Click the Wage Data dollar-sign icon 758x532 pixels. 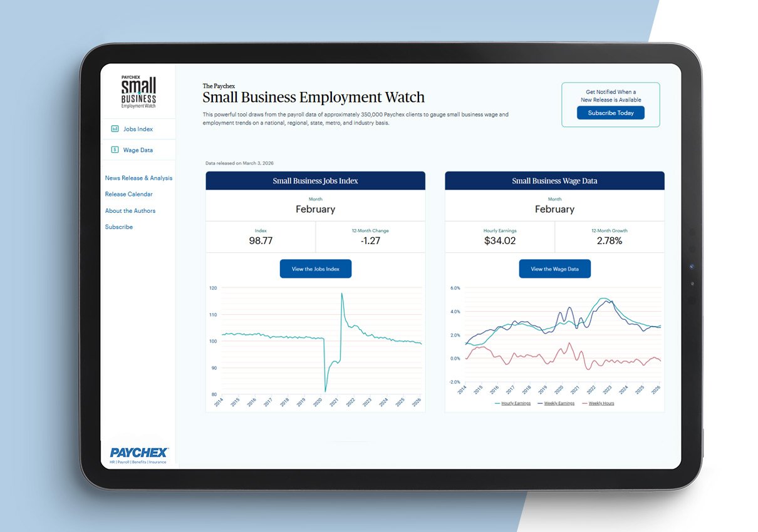(115, 150)
